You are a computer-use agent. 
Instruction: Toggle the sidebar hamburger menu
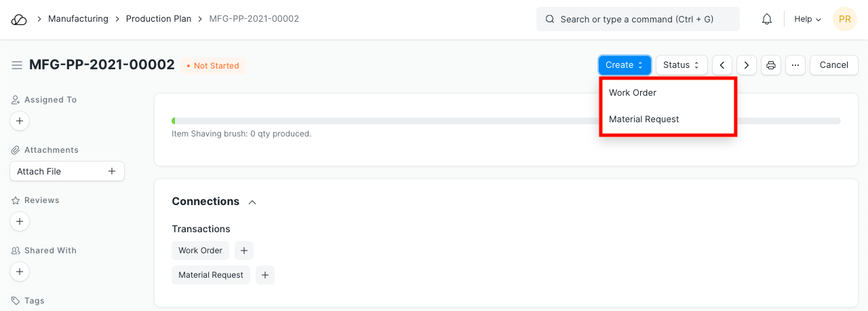[x=17, y=65]
